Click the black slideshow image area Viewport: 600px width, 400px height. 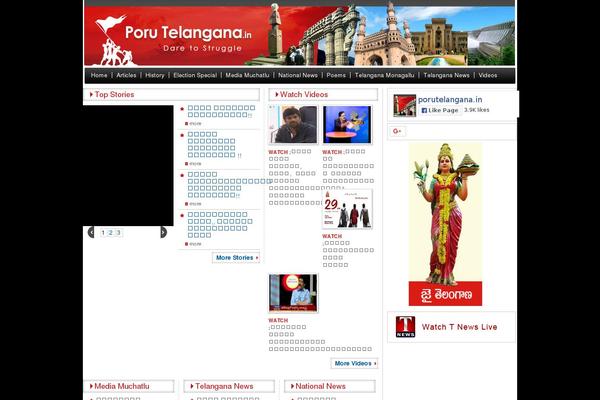point(128,165)
